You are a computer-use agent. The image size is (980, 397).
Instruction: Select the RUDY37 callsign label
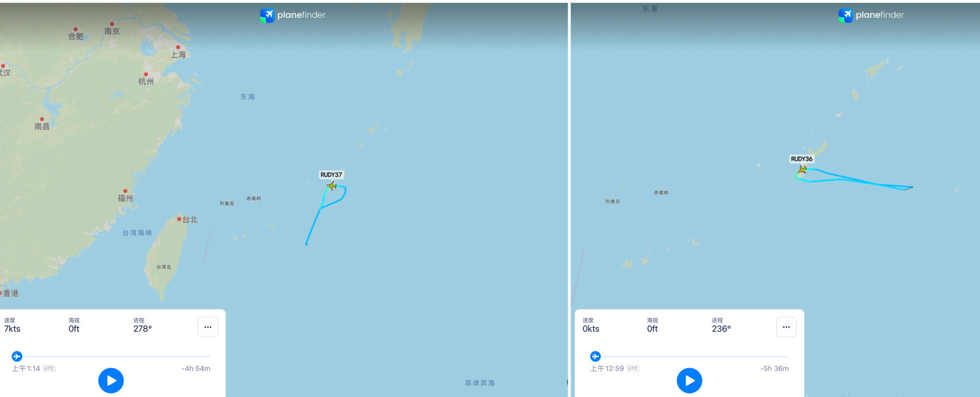(331, 175)
